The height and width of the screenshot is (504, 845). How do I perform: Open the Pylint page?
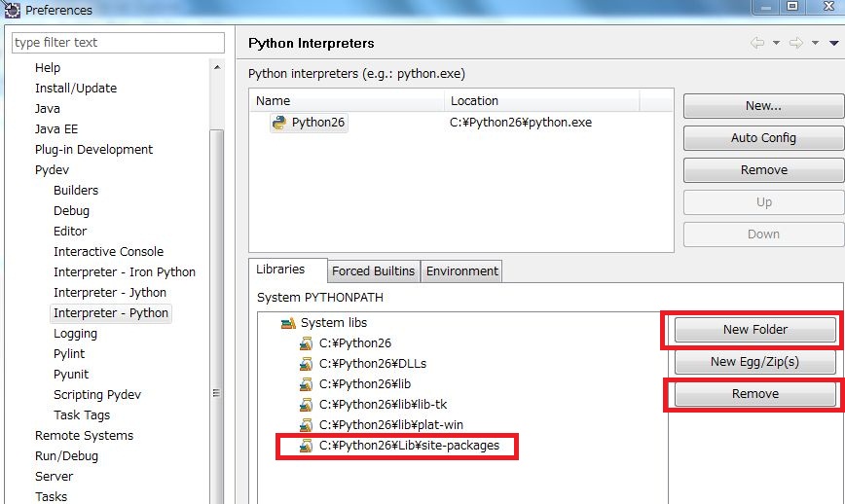click(69, 354)
